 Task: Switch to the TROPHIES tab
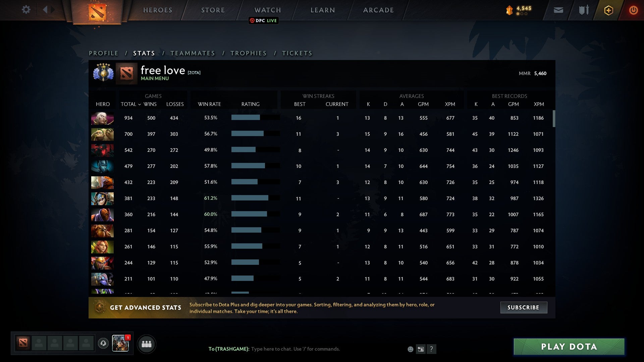point(248,53)
